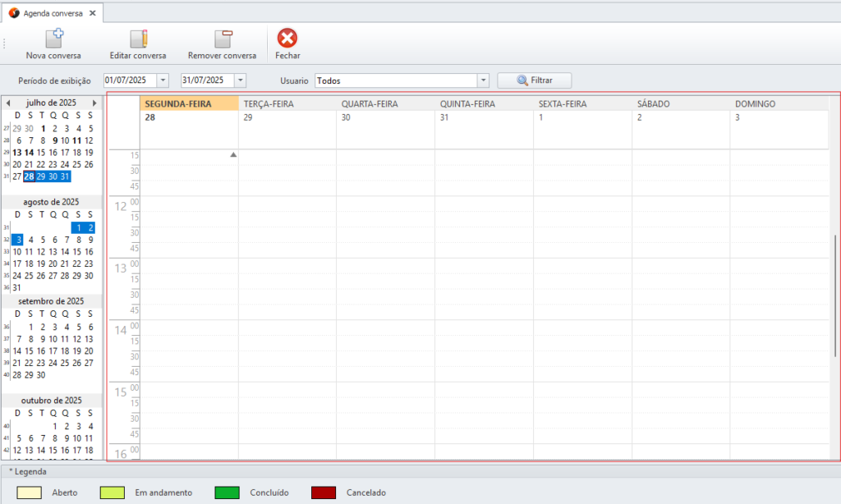841x504 pixels.
Task: Select July 14 in mini calendar
Action: tap(30, 153)
